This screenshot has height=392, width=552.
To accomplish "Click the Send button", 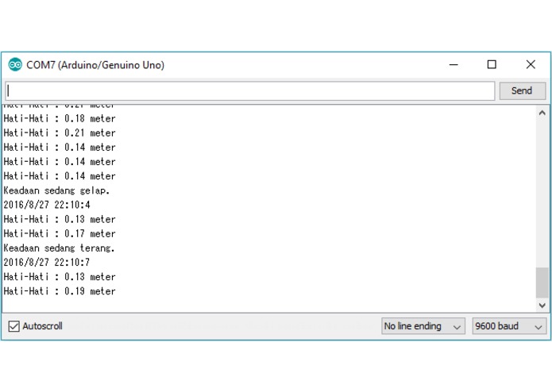I will click(523, 90).
